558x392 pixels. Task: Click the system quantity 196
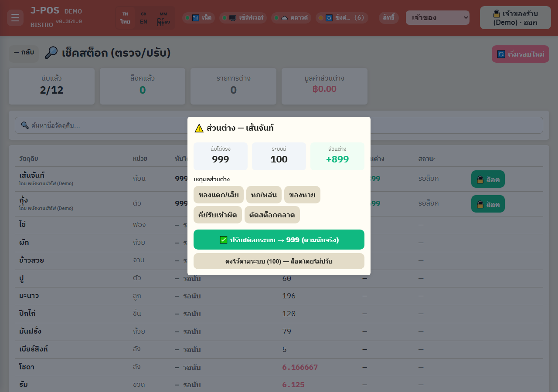coord(289,296)
